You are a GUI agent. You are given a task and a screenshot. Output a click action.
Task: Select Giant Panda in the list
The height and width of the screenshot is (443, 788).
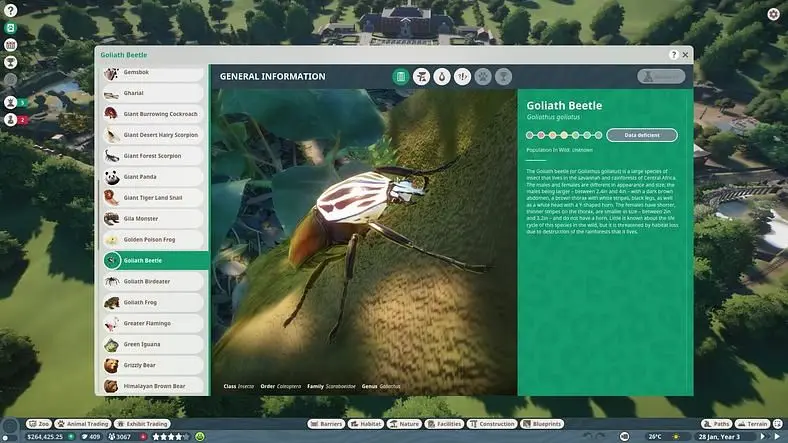point(153,177)
